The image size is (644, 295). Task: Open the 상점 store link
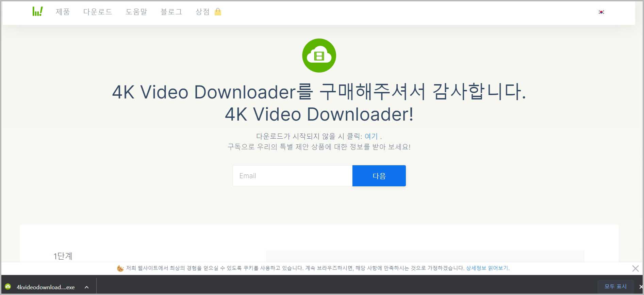click(202, 12)
